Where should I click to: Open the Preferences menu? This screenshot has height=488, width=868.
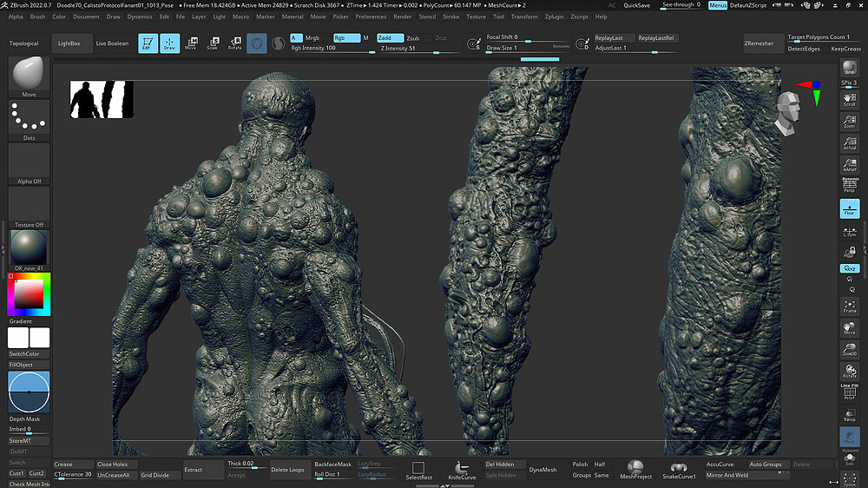pos(371,16)
